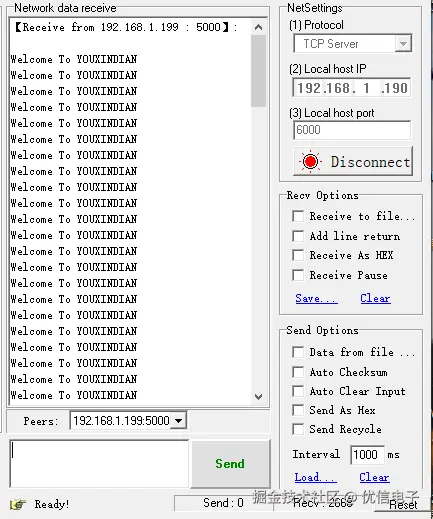Click the Clear link in Send Options
This screenshot has height=519, width=433.
coord(374,477)
